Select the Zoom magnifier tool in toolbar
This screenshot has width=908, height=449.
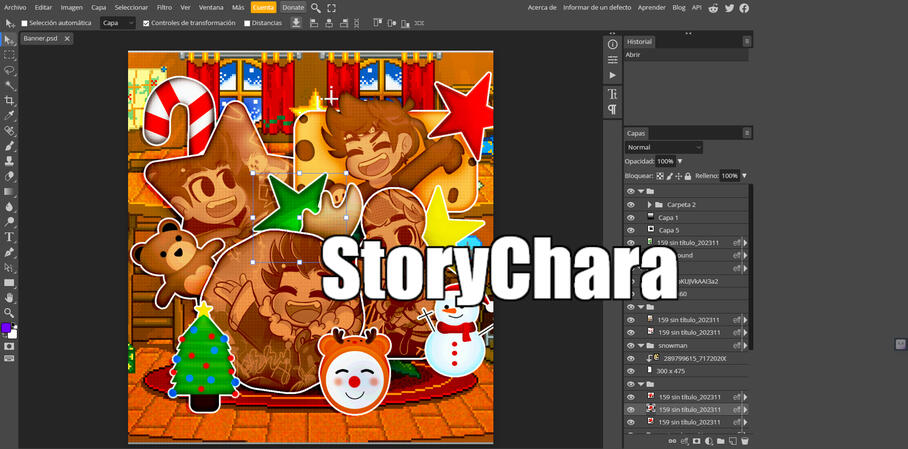[x=9, y=313]
